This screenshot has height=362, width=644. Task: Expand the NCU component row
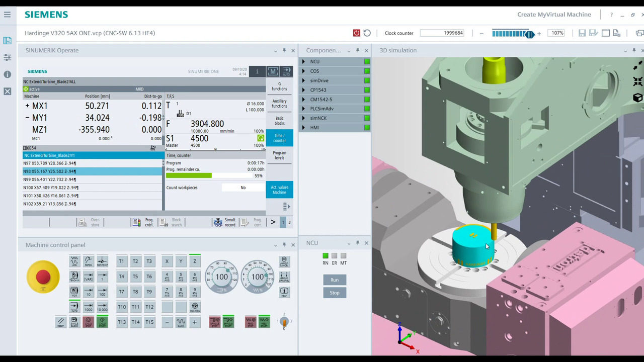pos(303,61)
